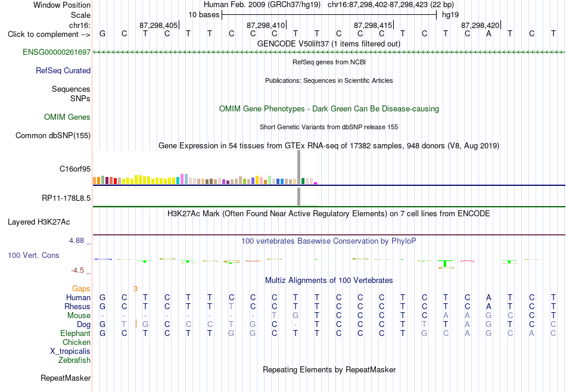This screenshot has height=392, width=566.
Task: Click the RP11-178L8.5 track label
Action: click(66, 198)
